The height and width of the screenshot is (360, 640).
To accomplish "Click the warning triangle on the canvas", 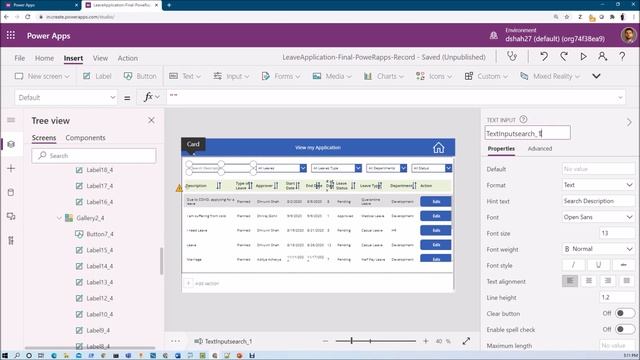I will 179,188.
